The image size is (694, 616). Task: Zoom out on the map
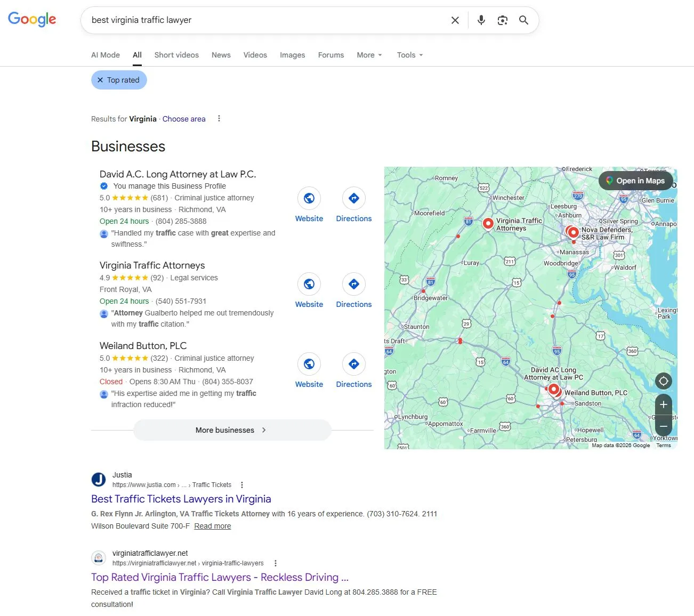(x=664, y=426)
